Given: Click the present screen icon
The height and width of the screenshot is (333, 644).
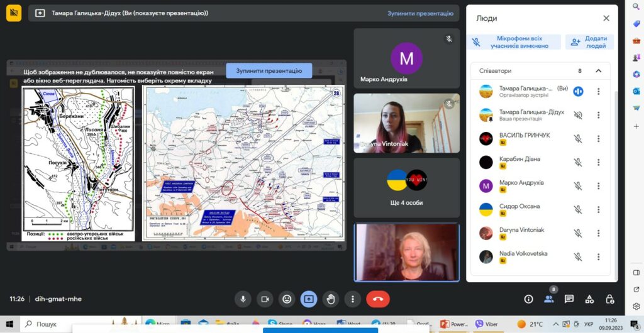Looking at the screenshot, I should pyautogui.click(x=309, y=299).
